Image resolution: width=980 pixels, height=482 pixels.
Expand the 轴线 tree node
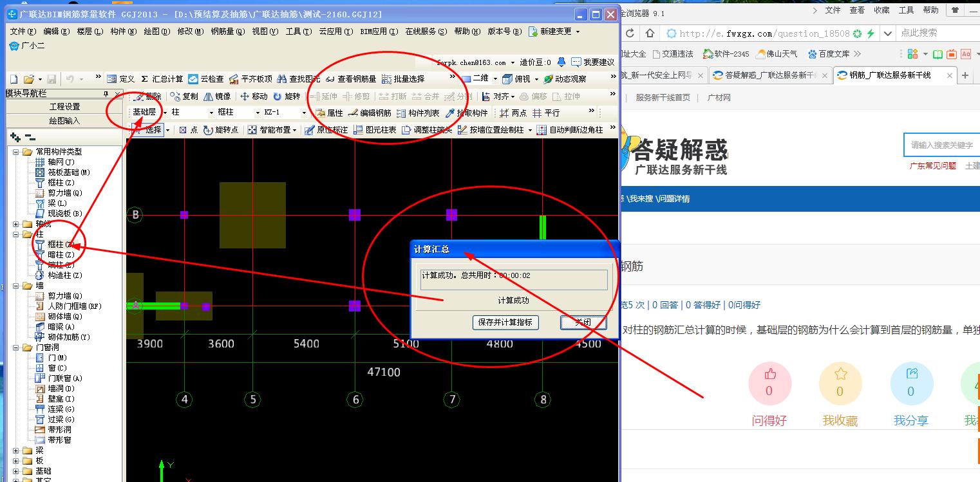pos(15,224)
